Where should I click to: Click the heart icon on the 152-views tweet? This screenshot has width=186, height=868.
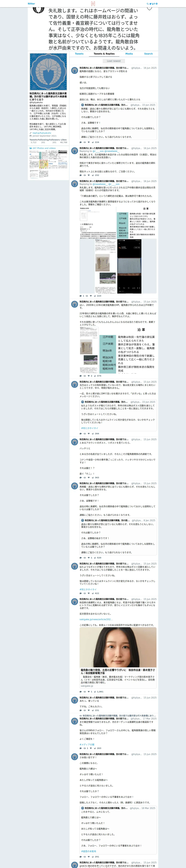tap(89, 175)
